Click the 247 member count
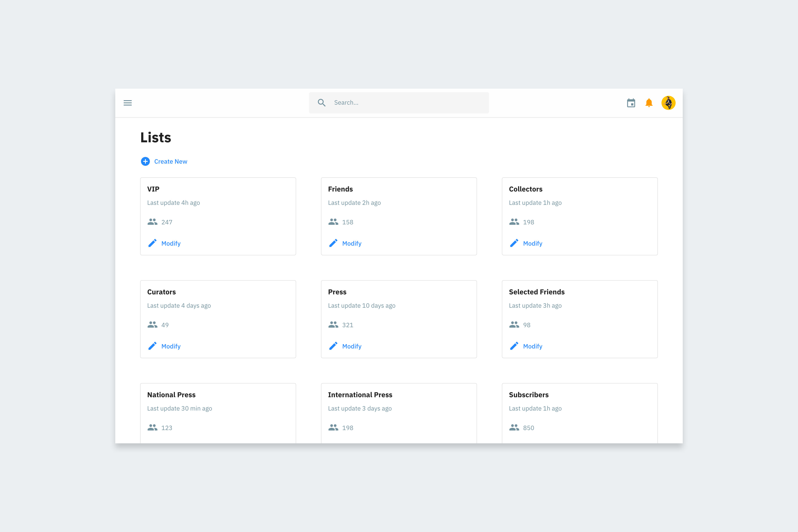The height and width of the screenshot is (532, 798). 167,222
